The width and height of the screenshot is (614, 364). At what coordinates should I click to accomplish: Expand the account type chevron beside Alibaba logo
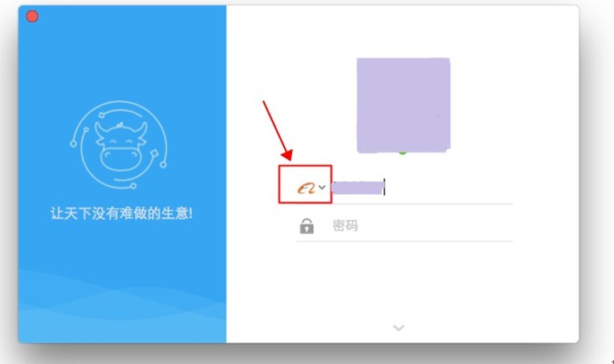click(x=322, y=188)
